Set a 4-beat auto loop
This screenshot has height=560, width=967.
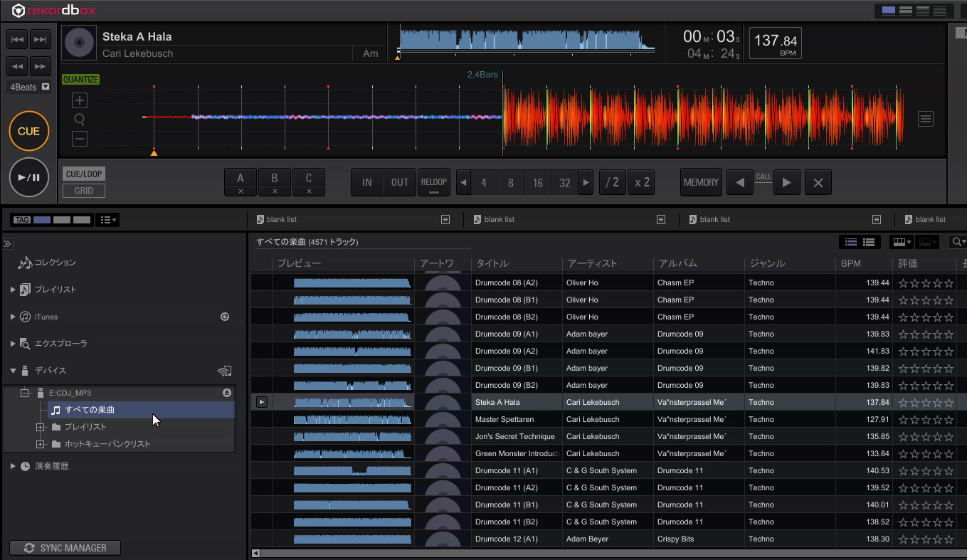pos(484,183)
